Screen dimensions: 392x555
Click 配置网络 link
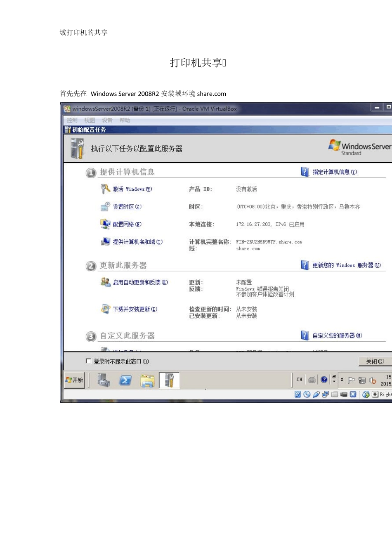[x=127, y=224]
